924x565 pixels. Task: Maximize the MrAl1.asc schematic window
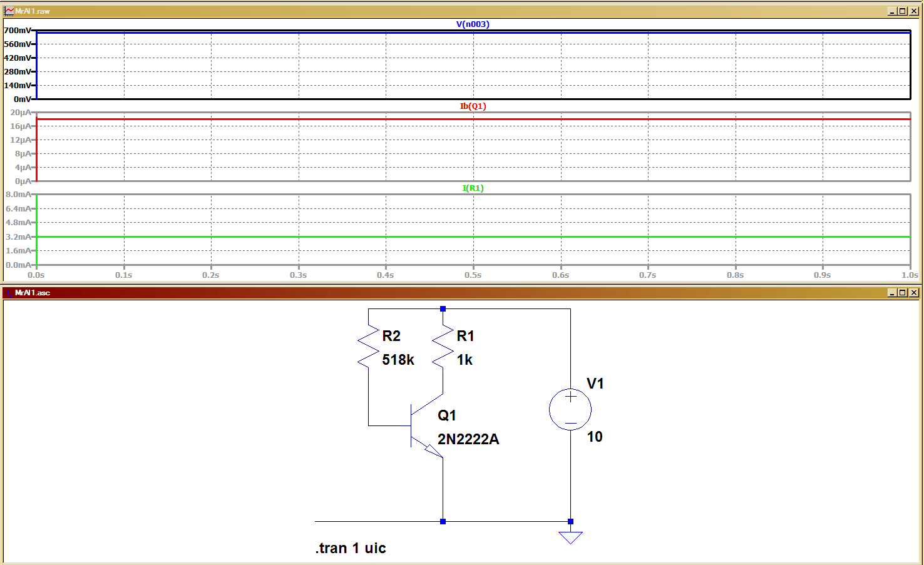[x=903, y=292]
